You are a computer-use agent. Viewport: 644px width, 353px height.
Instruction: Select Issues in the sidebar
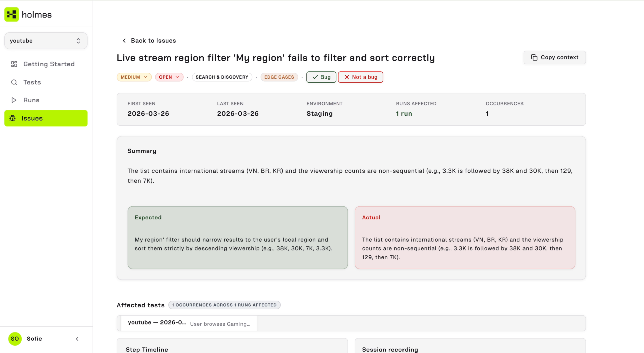coord(46,118)
